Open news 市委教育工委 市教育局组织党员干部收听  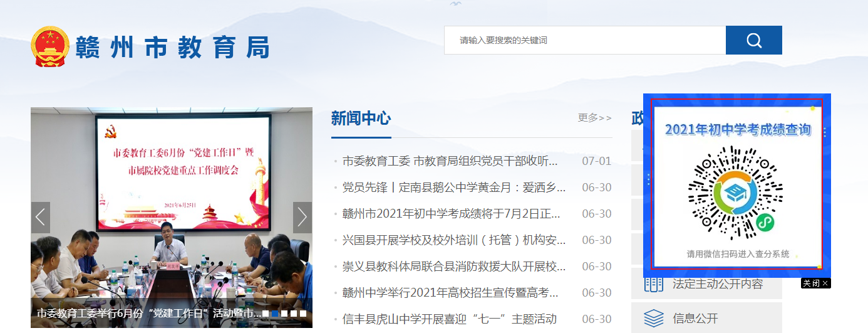450,161
